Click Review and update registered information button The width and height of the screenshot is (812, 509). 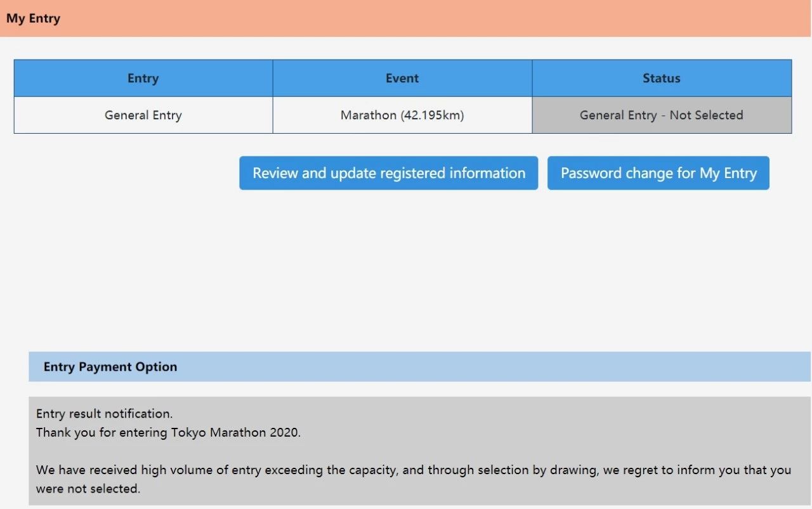pyautogui.click(x=388, y=173)
